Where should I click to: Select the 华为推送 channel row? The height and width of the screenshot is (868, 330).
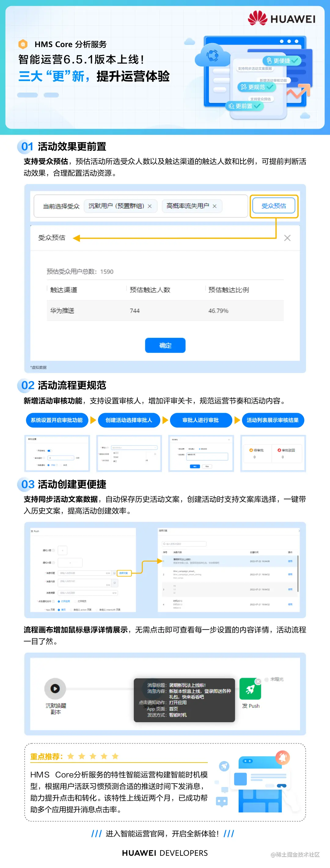(165, 310)
